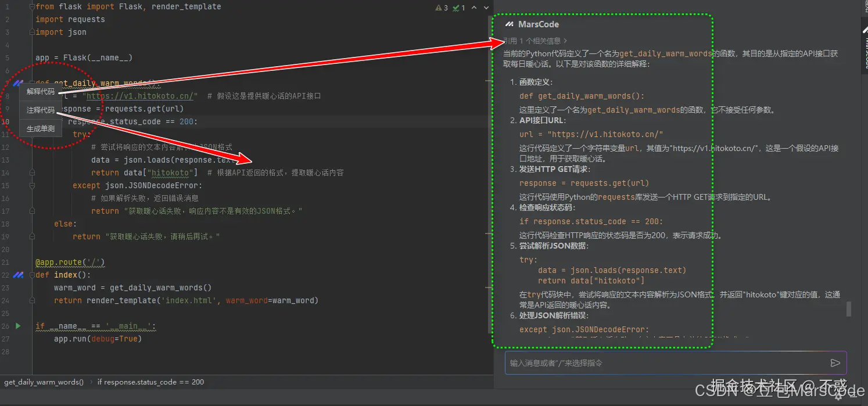
Task: Click the 'try:' keyword on editor line 11
Action: [x=82, y=134]
